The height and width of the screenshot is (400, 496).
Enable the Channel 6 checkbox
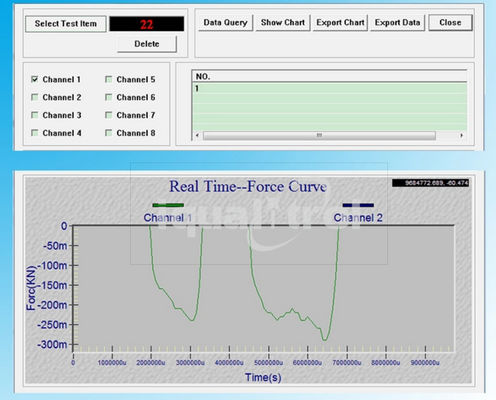[x=108, y=97]
